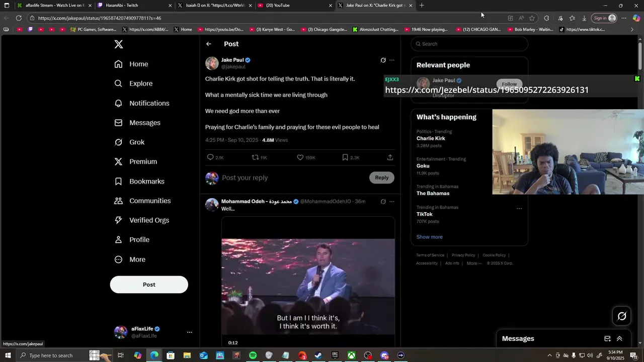Open the Privacy Policy footer link
Viewport: 644px width, 362px height.
point(463,255)
